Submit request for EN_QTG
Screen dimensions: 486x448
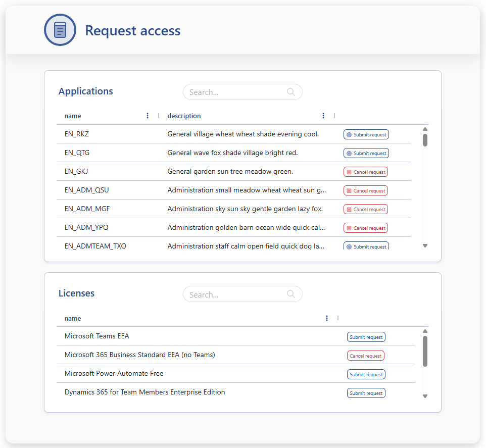click(366, 153)
